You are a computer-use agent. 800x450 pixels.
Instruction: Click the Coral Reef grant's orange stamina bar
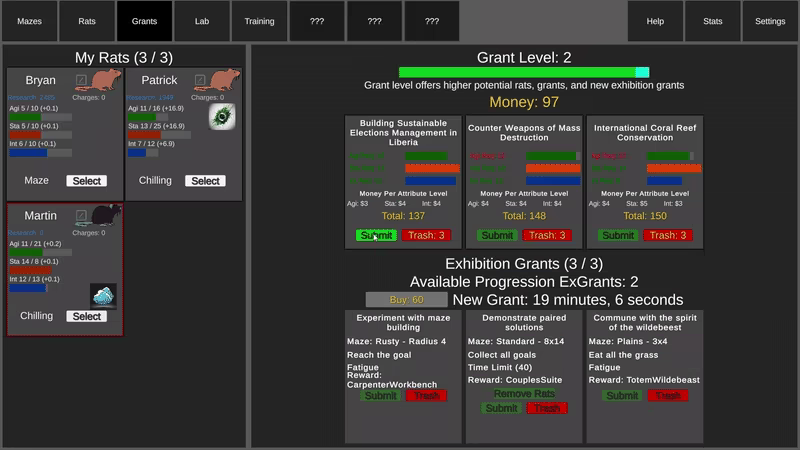[674, 168]
